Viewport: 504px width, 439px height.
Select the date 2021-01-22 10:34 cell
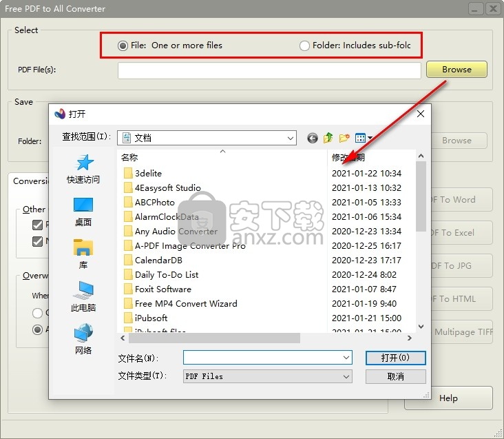pyautogui.click(x=366, y=174)
